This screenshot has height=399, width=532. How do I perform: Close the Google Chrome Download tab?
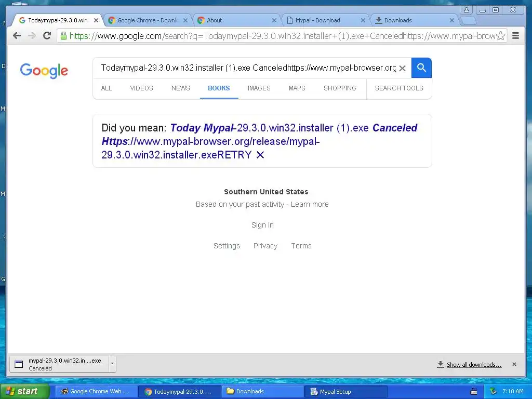[185, 20]
